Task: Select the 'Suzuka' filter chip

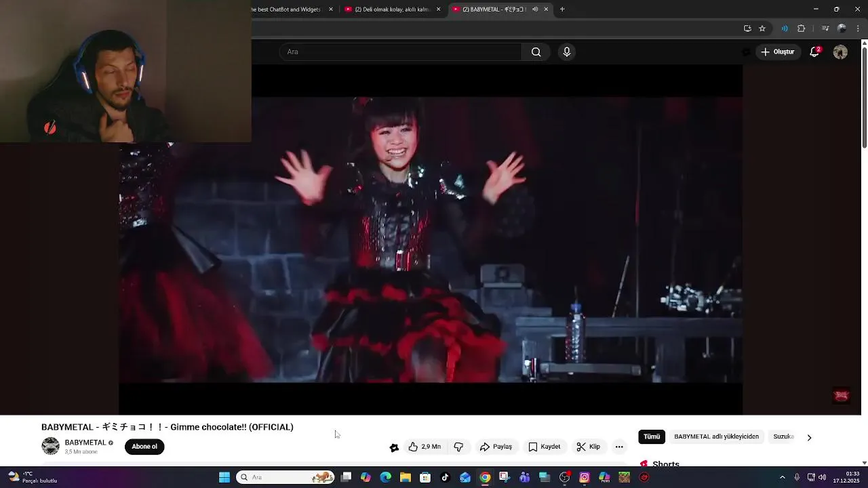Action: point(783,436)
